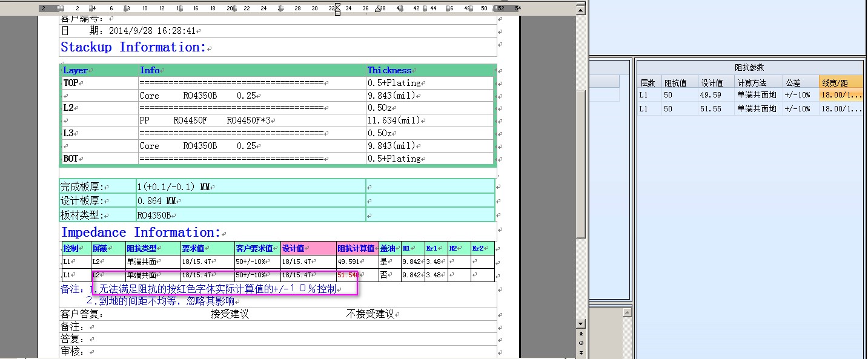Image resolution: width=868 pixels, height=359 pixels.
Task: Click the 1(+0.1/-0.1) MM value cell
Action: 251,186
